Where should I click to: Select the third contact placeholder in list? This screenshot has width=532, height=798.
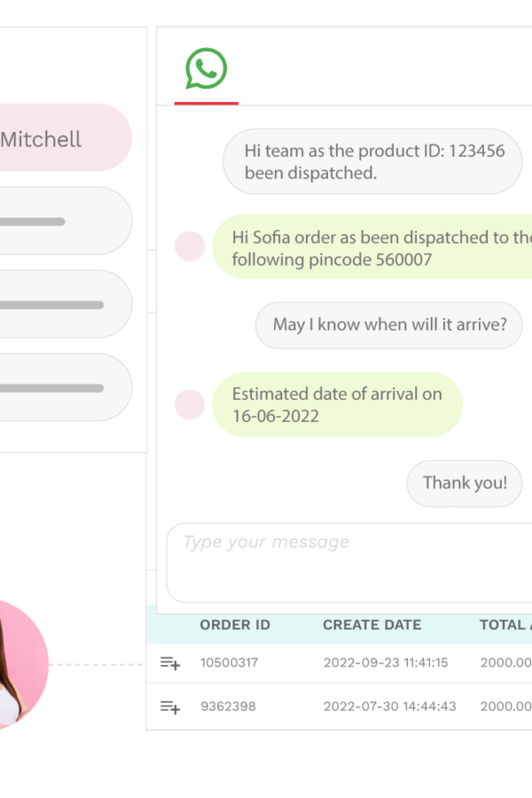66,304
